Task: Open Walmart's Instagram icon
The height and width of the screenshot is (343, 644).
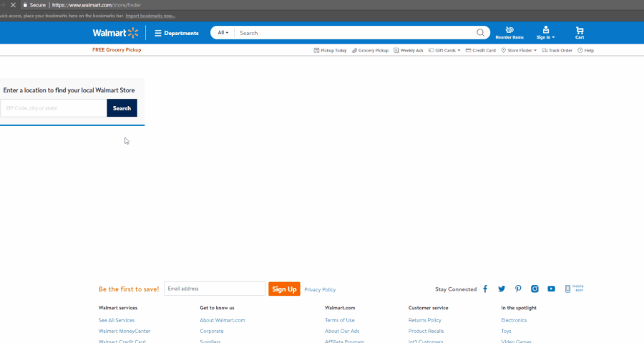Action: pos(535,289)
